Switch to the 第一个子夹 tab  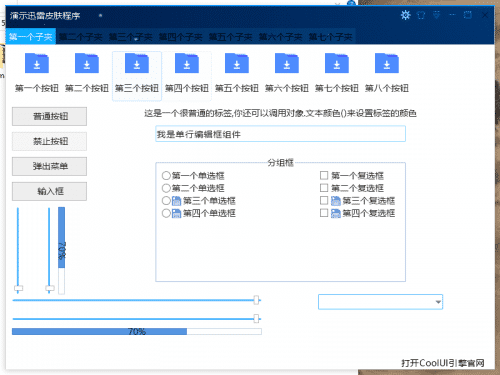tap(31, 37)
